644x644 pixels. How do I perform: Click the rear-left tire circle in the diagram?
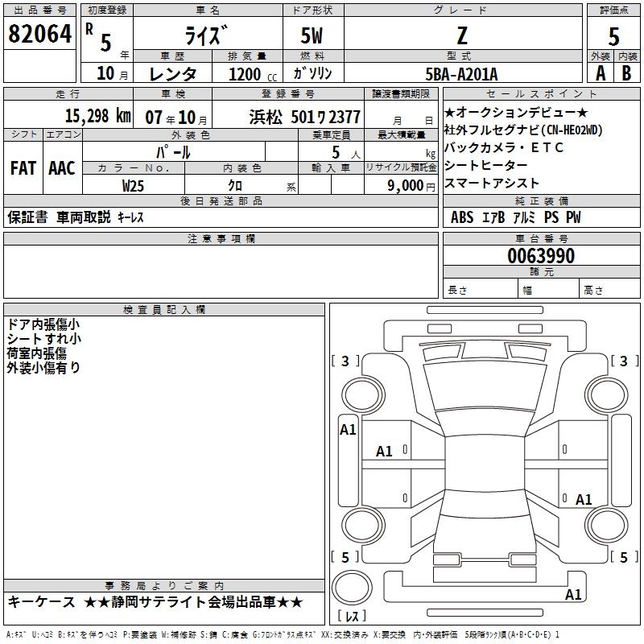coord(363,525)
